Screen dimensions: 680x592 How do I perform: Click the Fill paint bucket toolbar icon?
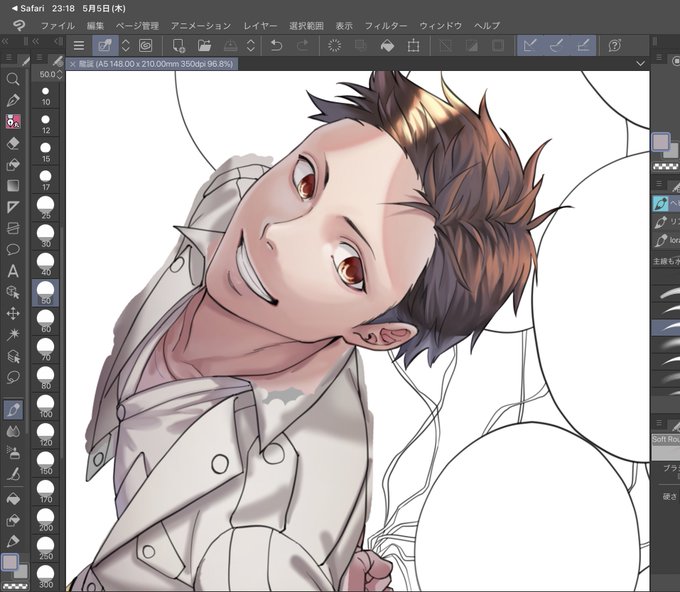tap(387, 46)
